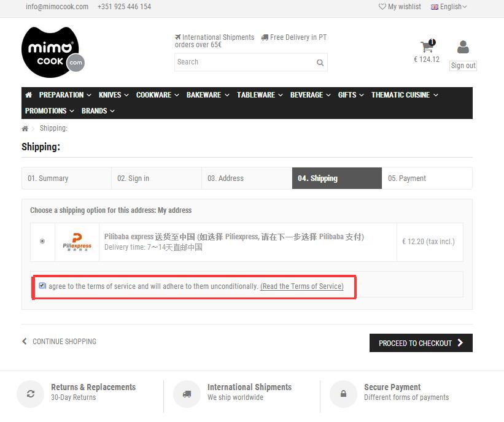This screenshot has width=504, height=422.
Task: Click the user account icon
Action: pyautogui.click(x=463, y=47)
